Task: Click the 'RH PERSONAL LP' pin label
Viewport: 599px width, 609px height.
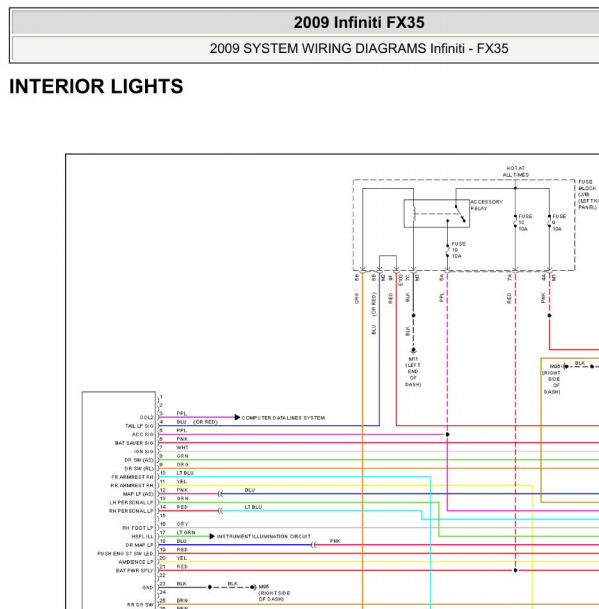Action: 131,511
